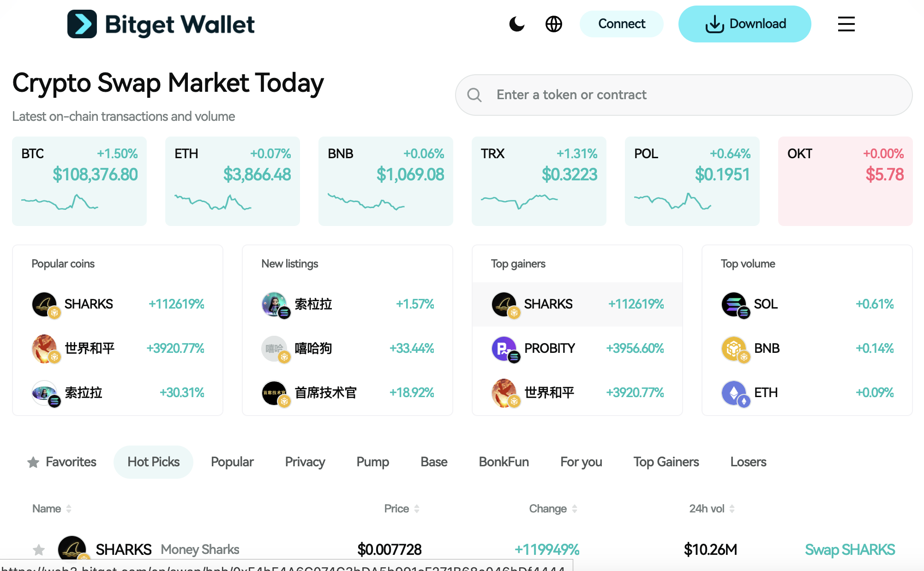Open the hamburger menu

tap(846, 24)
